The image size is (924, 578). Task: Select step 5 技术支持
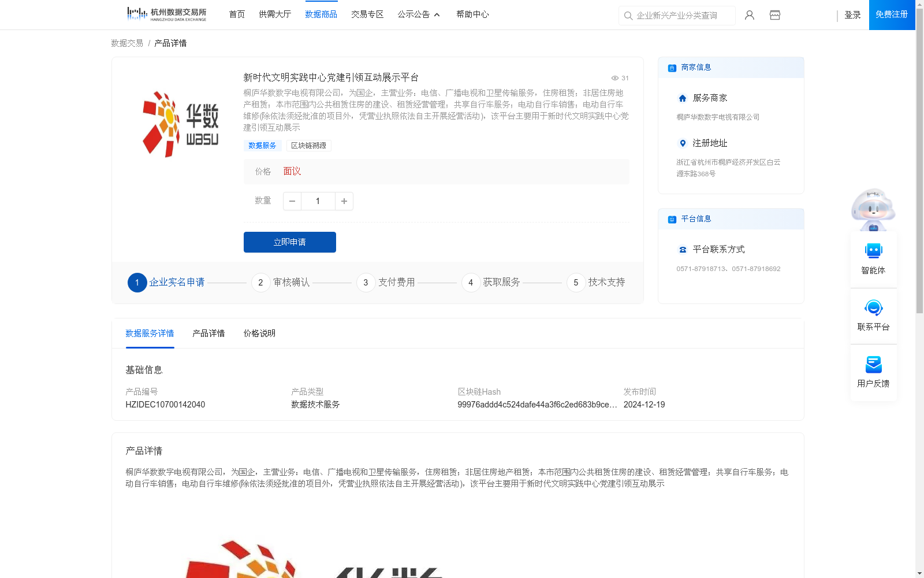click(x=596, y=283)
